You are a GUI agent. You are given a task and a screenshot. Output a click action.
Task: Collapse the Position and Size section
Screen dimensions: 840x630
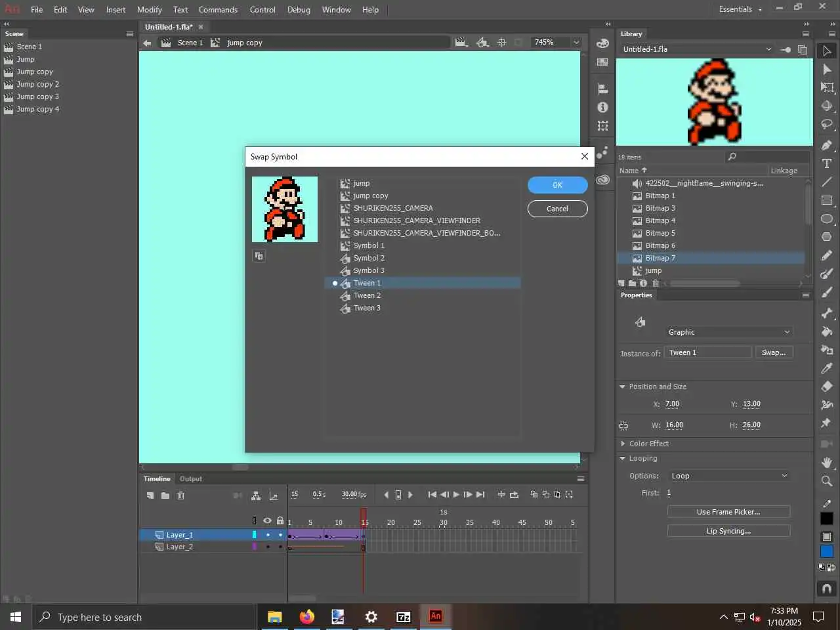[622, 387]
